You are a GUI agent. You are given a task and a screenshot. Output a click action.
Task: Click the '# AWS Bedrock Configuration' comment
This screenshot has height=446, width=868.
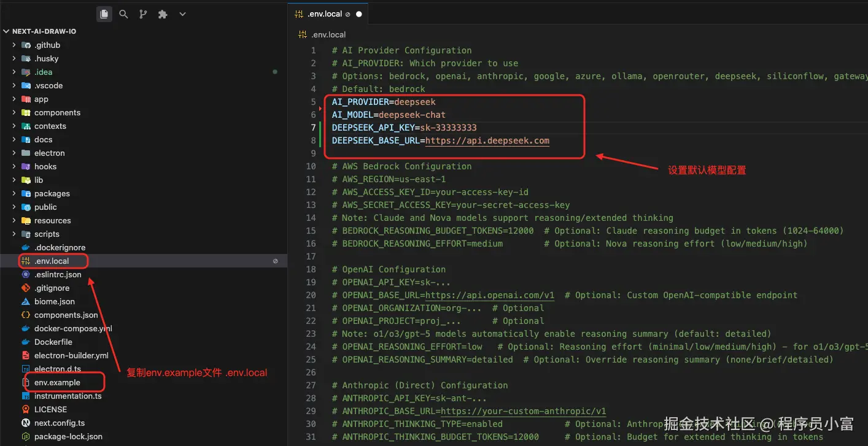[401, 166]
